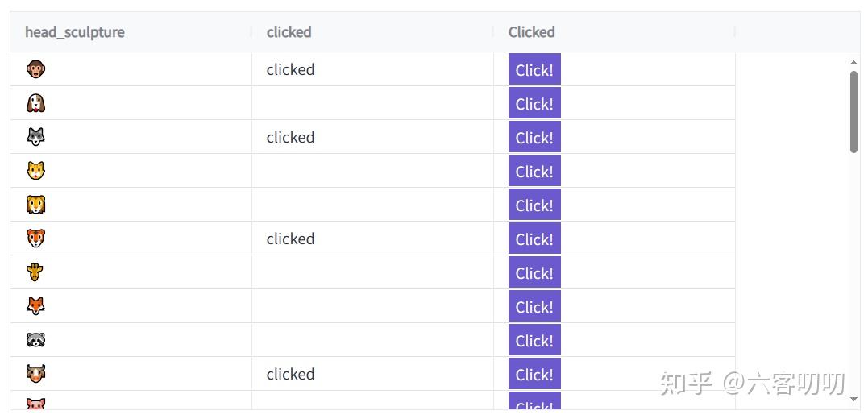Sort by the head_sculpture column header
The width and height of the screenshot is (868, 419).
point(75,32)
